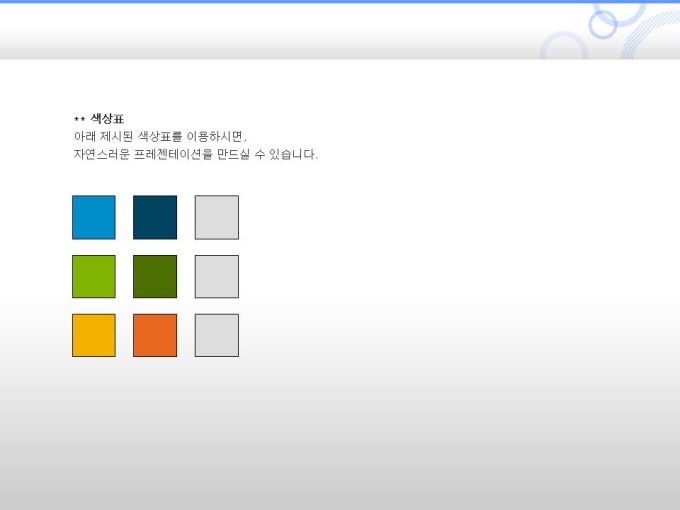The height and width of the screenshot is (510, 680).
Task: Click the double asterisk before the 색상표 heading
Action: point(79,120)
